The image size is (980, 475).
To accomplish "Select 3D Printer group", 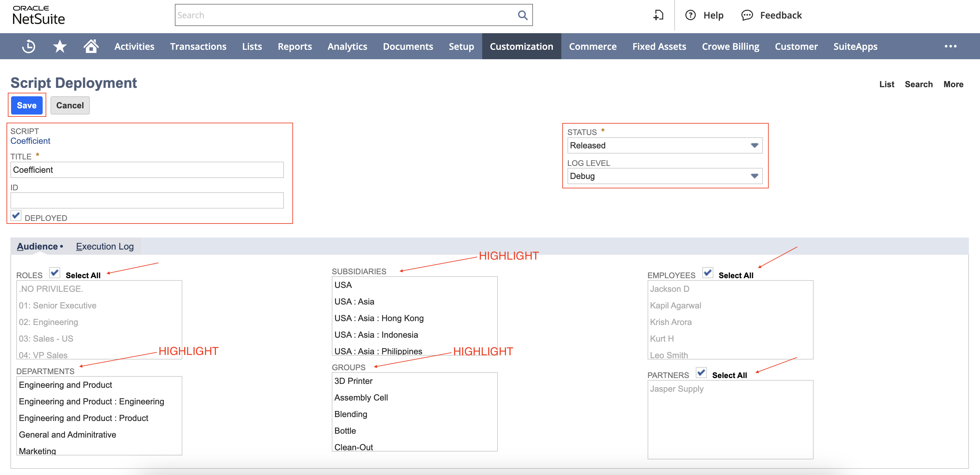I will click(414, 381).
